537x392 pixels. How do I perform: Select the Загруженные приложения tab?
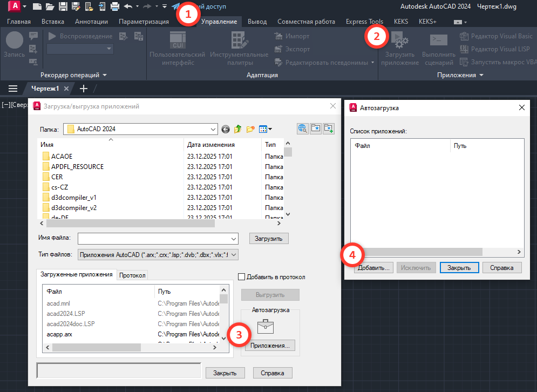tap(77, 274)
